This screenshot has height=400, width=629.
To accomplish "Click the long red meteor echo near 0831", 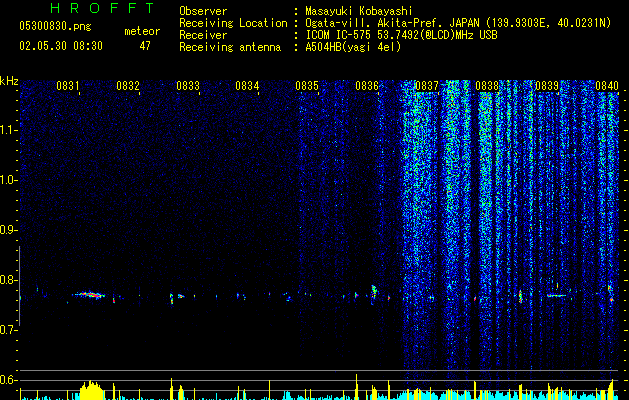I will coord(89,295).
